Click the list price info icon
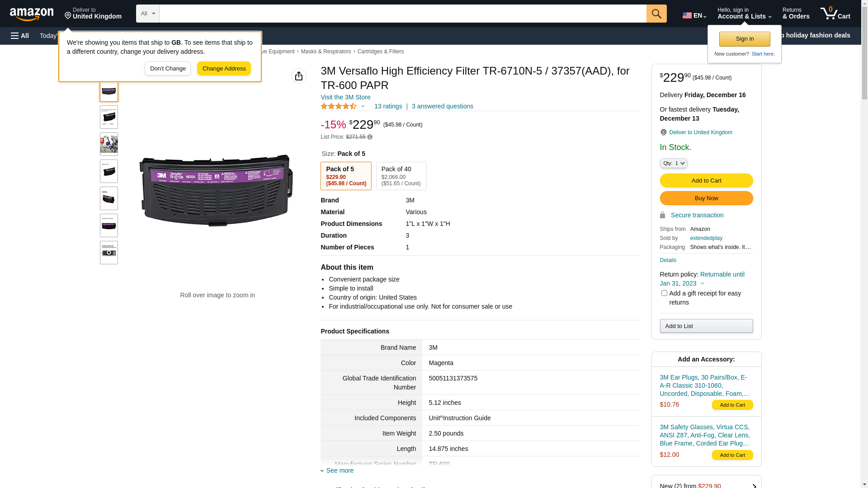The width and height of the screenshot is (868, 488). coord(370,137)
